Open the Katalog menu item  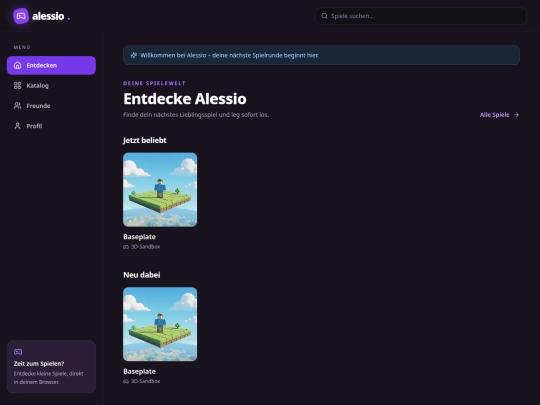pyautogui.click(x=51, y=85)
